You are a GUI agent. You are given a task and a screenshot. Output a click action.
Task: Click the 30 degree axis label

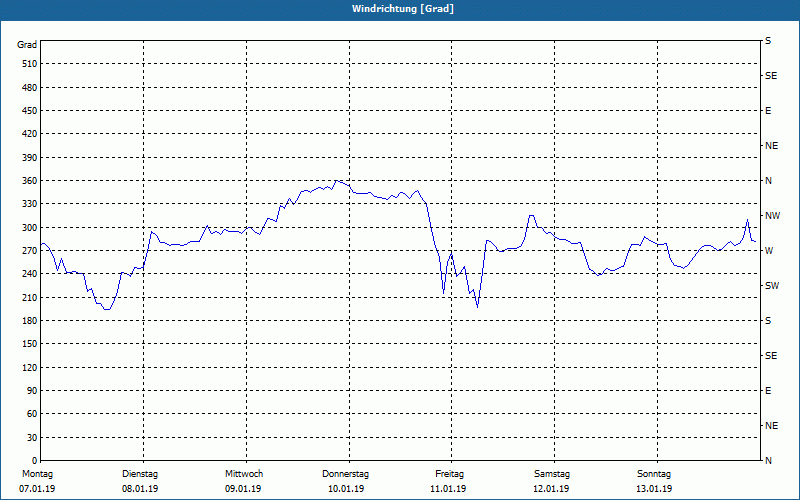click(32, 438)
